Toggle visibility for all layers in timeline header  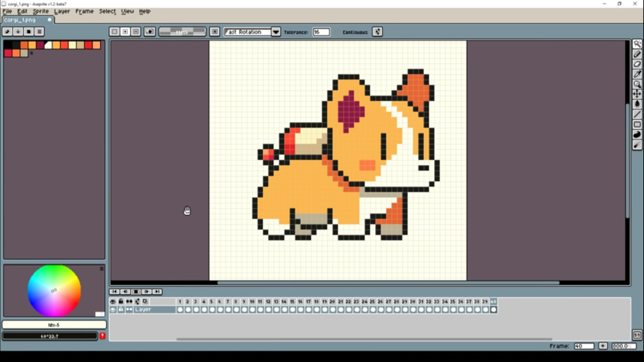click(113, 301)
